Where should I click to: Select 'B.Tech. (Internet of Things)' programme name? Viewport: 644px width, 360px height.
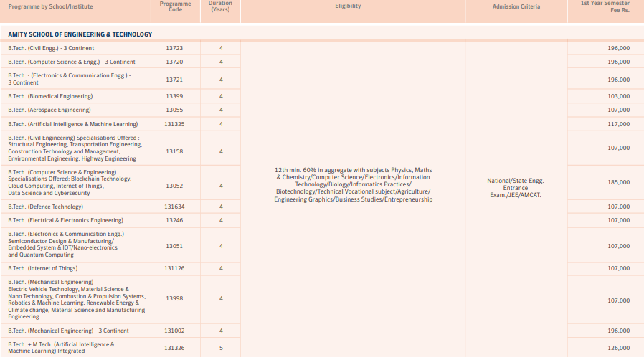[43, 268]
